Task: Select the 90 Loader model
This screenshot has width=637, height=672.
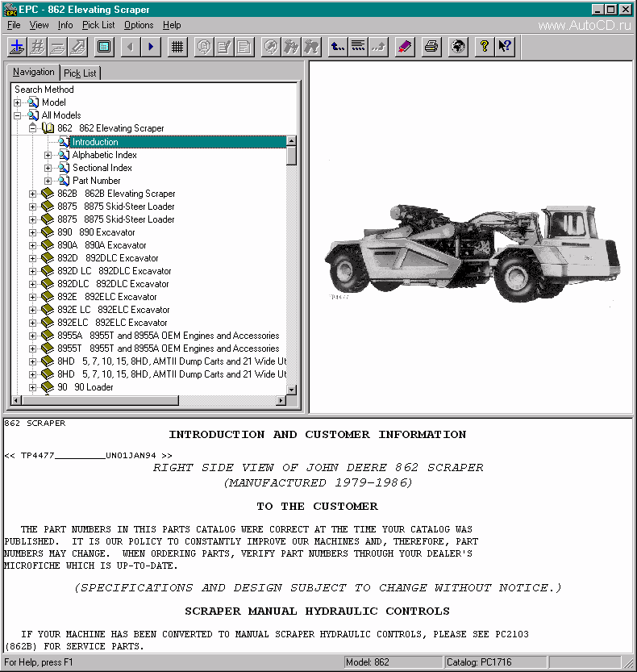Action: [85, 387]
